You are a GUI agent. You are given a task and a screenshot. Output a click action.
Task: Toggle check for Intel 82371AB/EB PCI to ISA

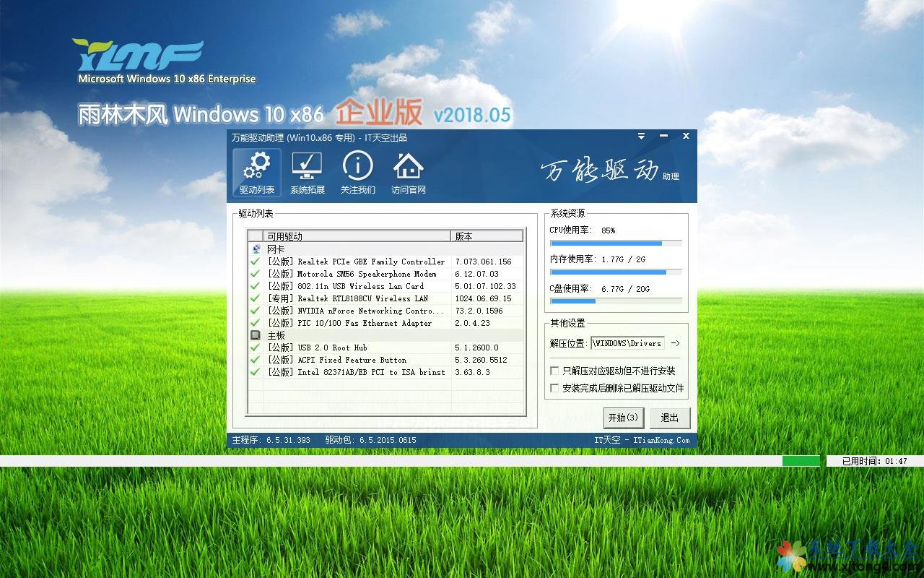point(255,372)
